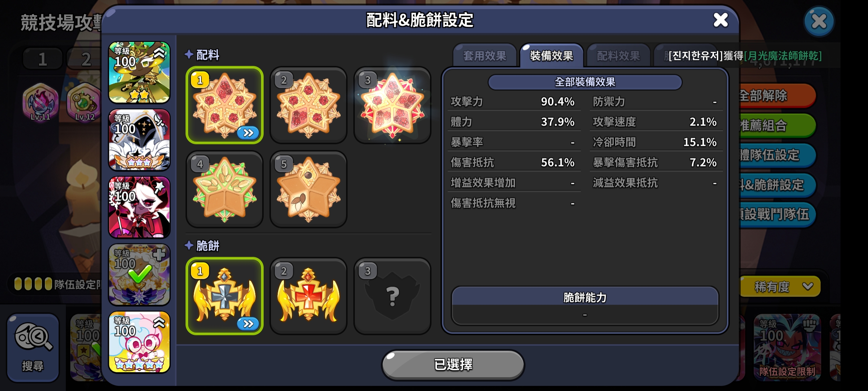
Task: Open locked beascuit slot 3
Action: tap(392, 296)
